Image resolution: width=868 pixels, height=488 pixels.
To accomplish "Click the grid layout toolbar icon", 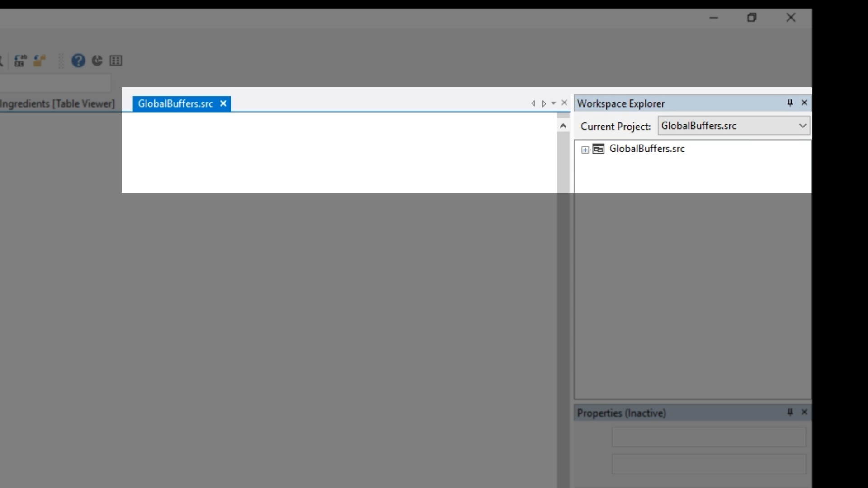I will (x=116, y=61).
